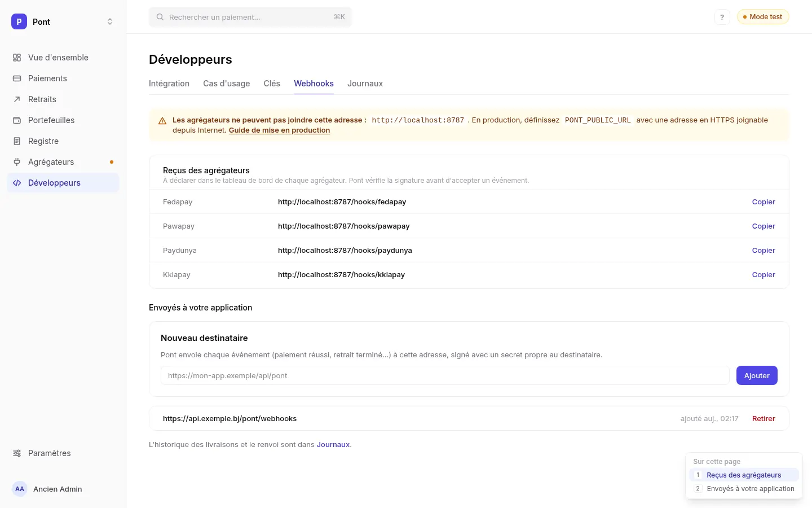
Task: Click the Ancien Admin user name
Action: click(x=58, y=489)
